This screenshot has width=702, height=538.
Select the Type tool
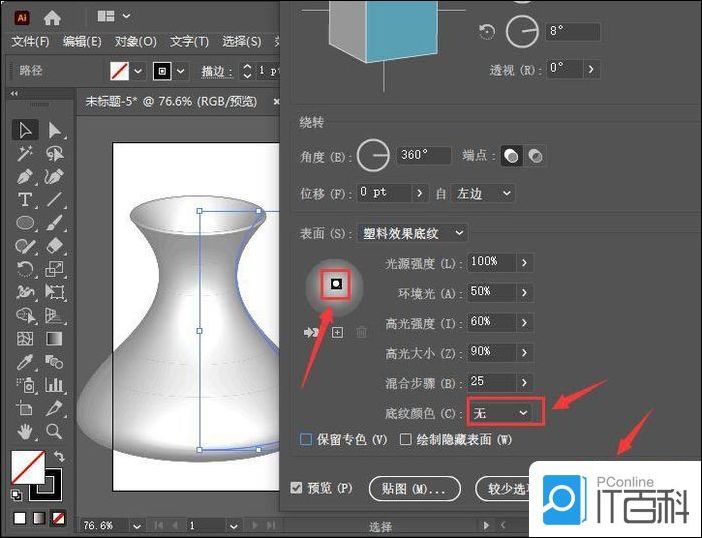(25, 200)
